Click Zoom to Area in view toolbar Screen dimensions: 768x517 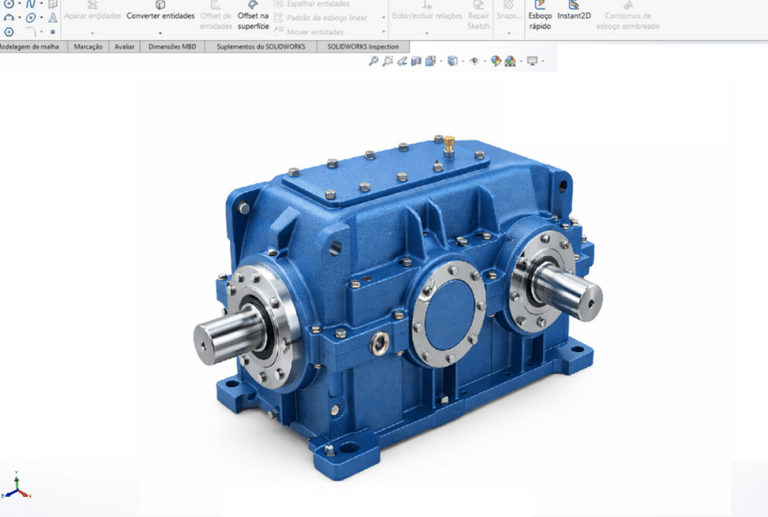tap(387, 61)
